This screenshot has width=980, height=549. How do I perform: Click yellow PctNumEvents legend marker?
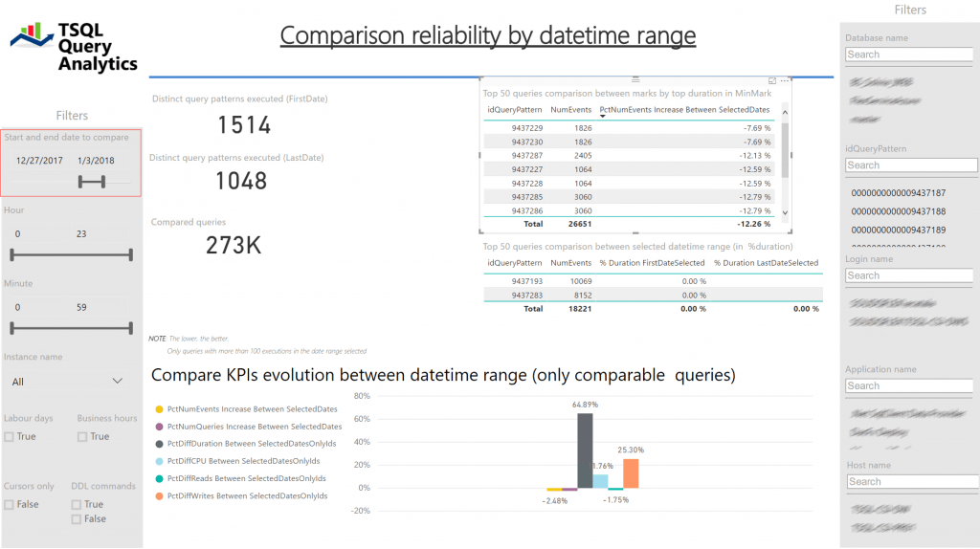pyautogui.click(x=159, y=409)
